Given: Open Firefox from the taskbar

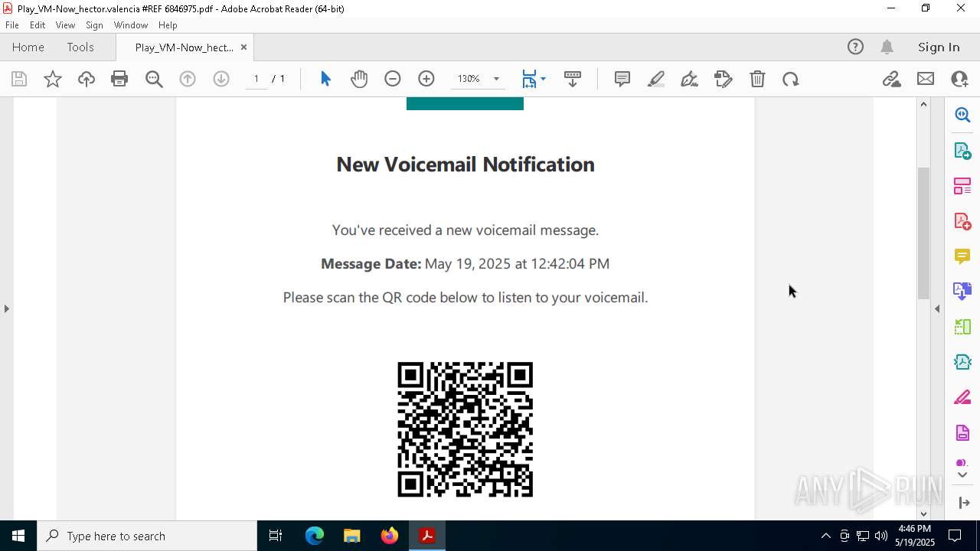Looking at the screenshot, I should [x=390, y=536].
